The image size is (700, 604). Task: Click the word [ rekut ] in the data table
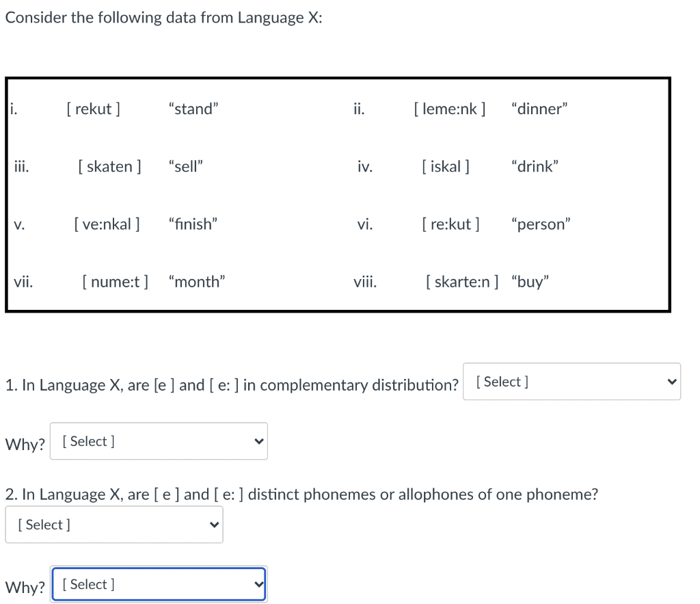click(x=94, y=109)
